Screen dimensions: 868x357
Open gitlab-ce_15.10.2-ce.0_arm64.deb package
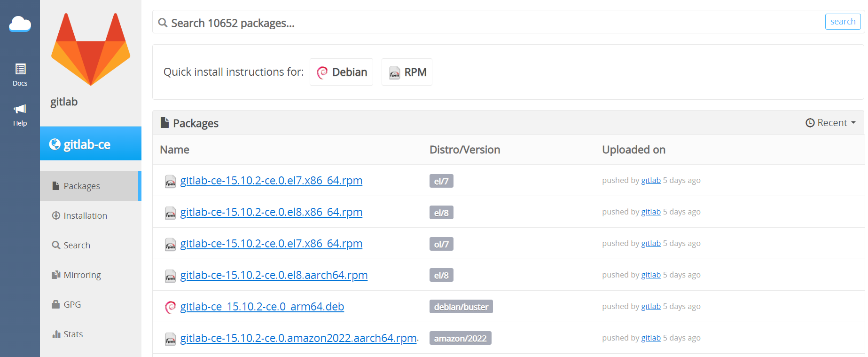click(262, 307)
